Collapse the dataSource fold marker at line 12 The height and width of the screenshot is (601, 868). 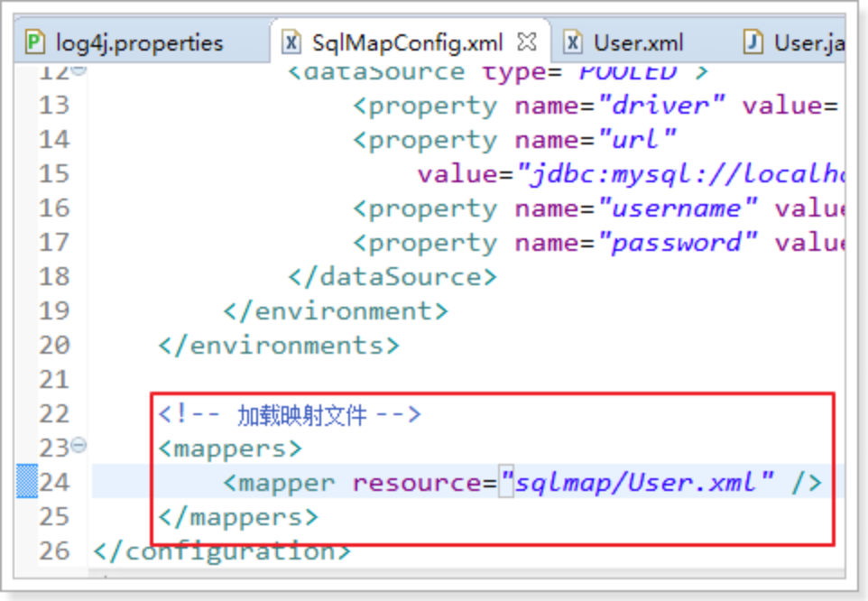point(79,69)
